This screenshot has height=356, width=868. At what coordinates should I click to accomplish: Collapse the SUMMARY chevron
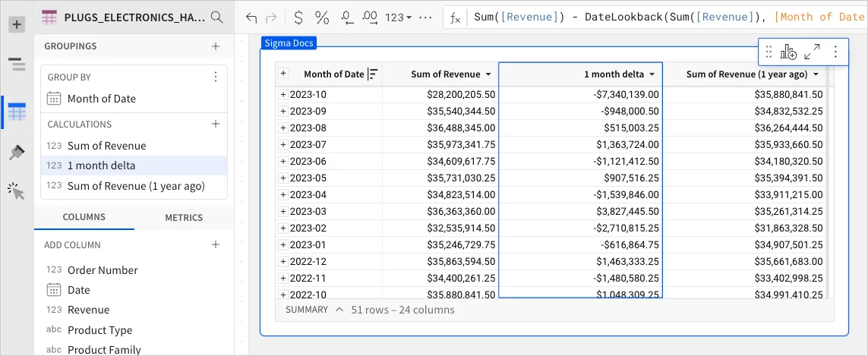[x=339, y=310]
